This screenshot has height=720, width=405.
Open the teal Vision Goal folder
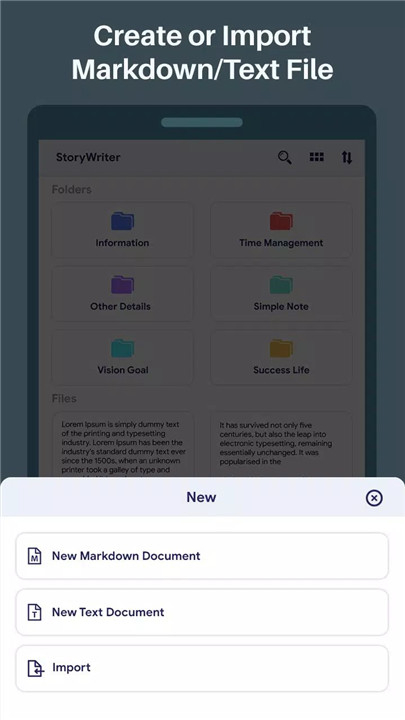coord(122,357)
